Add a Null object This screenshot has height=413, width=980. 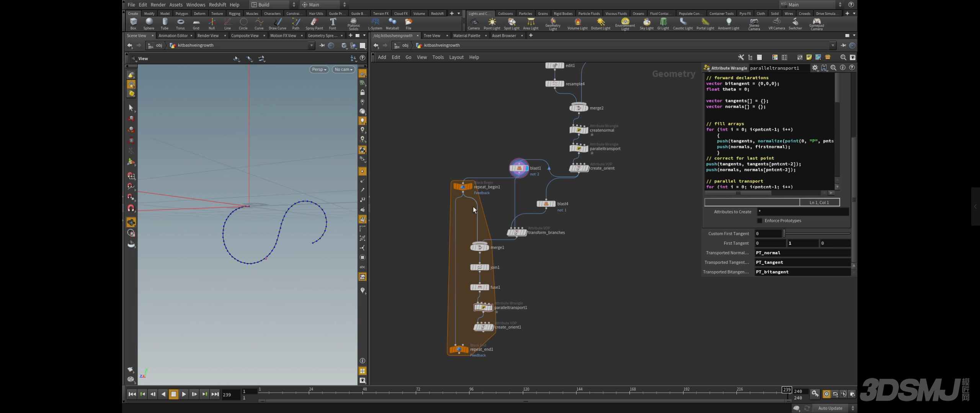pyautogui.click(x=212, y=24)
